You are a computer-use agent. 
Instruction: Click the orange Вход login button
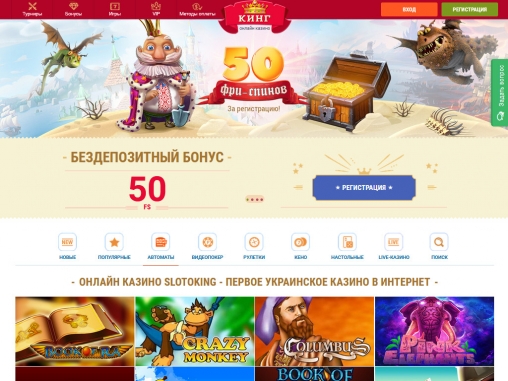tap(409, 9)
